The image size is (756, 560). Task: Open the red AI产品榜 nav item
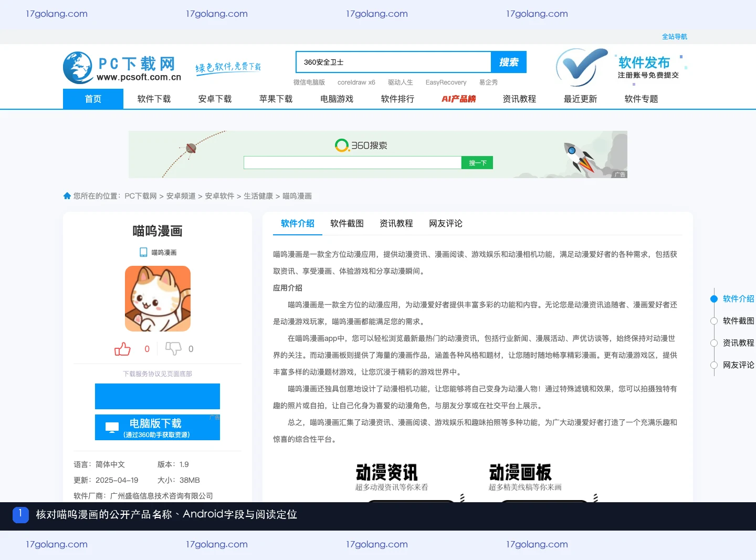459,99
